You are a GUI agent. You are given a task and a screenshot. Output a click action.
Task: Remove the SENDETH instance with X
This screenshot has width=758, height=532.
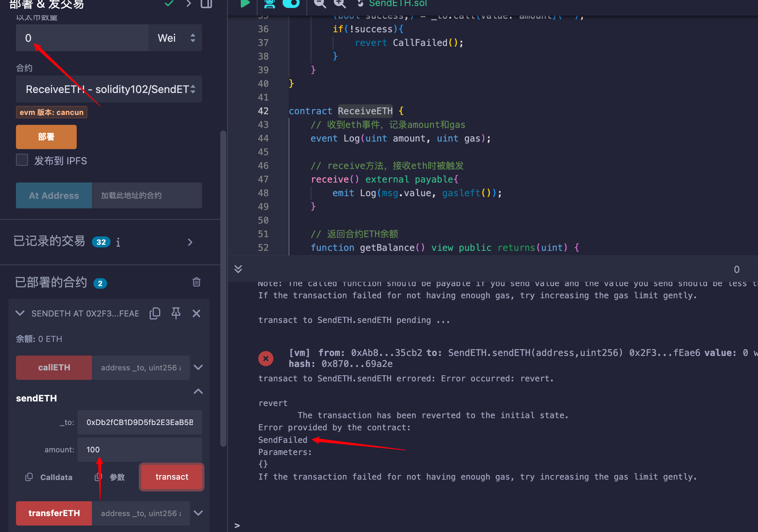click(x=196, y=313)
